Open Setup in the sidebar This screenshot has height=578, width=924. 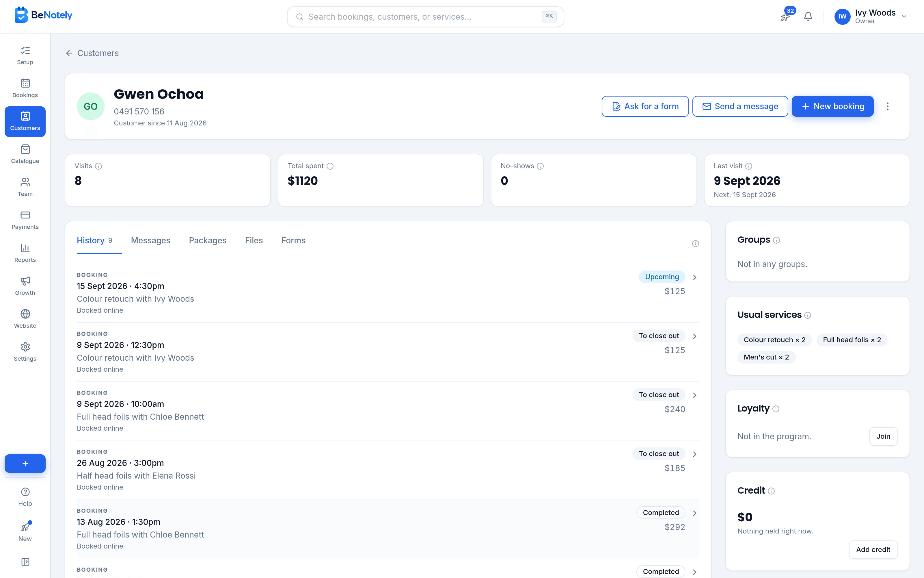tap(25, 56)
